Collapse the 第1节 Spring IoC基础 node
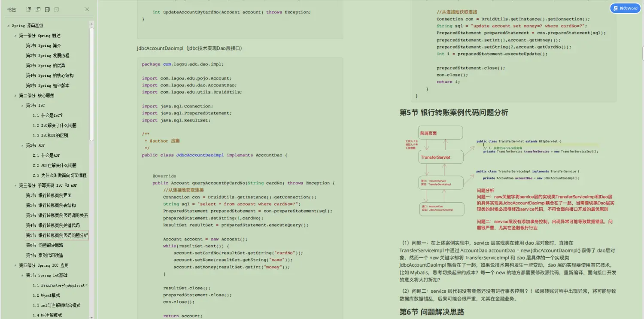The height and width of the screenshot is (319, 644). point(22,275)
